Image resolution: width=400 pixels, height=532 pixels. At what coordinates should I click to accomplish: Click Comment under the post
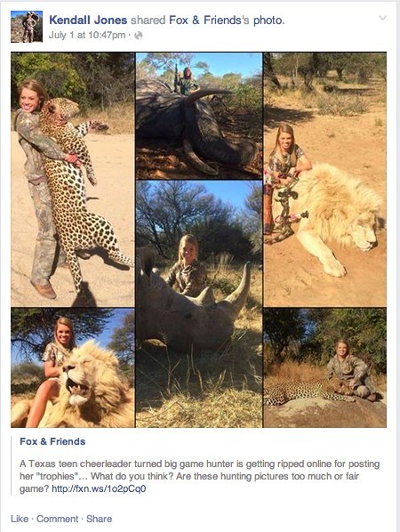point(57,519)
